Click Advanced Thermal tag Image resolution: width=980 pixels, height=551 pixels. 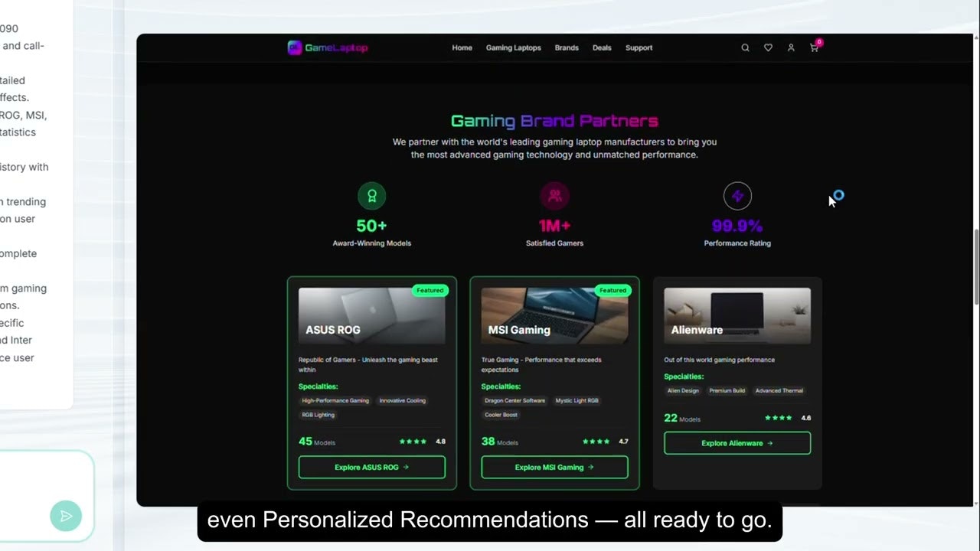point(779,390)
